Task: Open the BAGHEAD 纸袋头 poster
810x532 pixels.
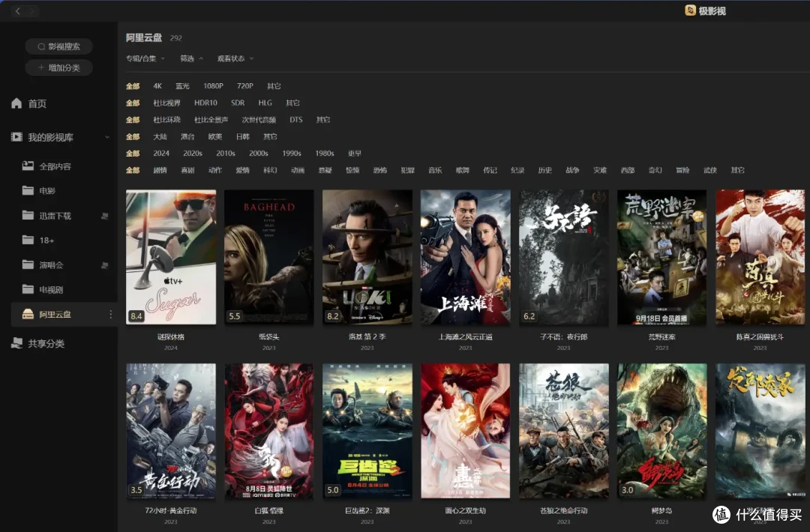Action: pos(269,257)
